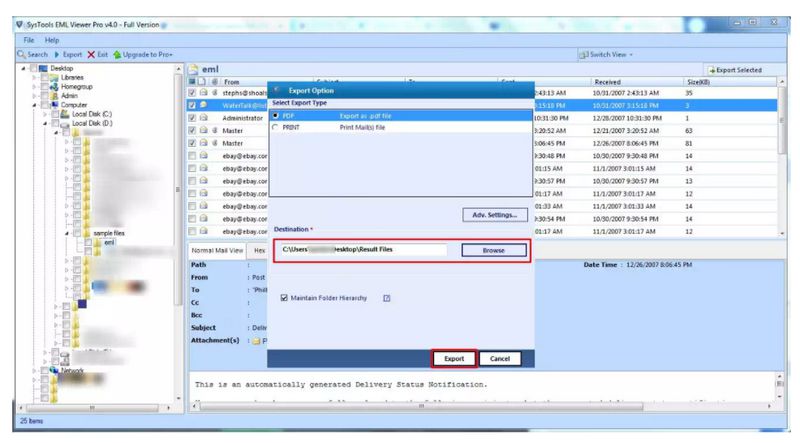Click the Browse button for destination
Screen dimensions: 800x443
pyautogui.click(x=494, y=250)
